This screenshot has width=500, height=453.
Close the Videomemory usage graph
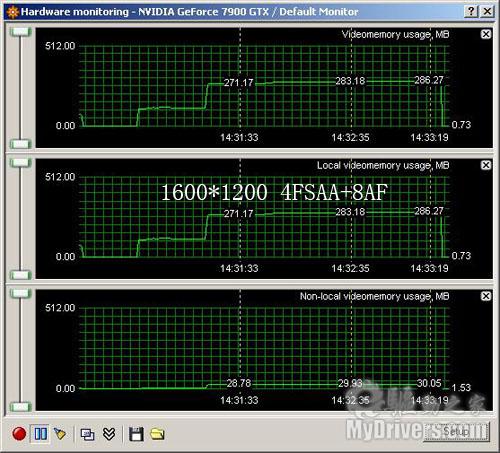point(486,34)
